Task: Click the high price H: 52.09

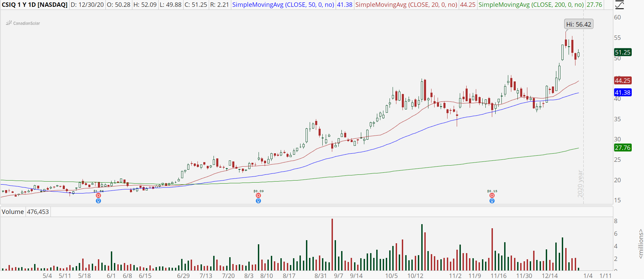Action: click(145, 5)
